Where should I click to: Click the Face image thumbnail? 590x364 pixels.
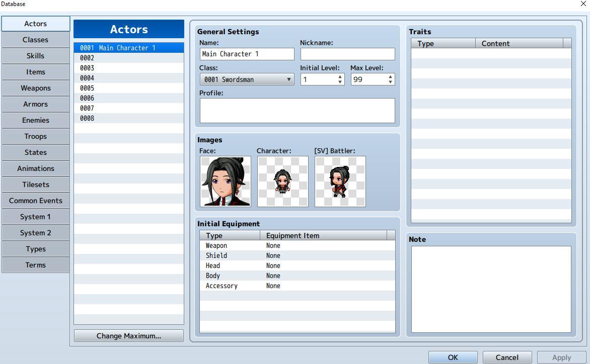pos(225,181)
